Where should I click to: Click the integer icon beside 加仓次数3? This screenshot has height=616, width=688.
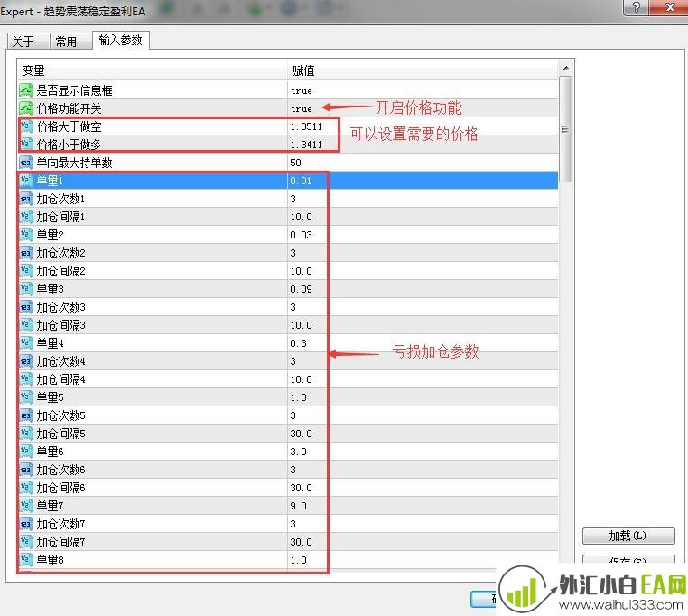tap(26, 307)
